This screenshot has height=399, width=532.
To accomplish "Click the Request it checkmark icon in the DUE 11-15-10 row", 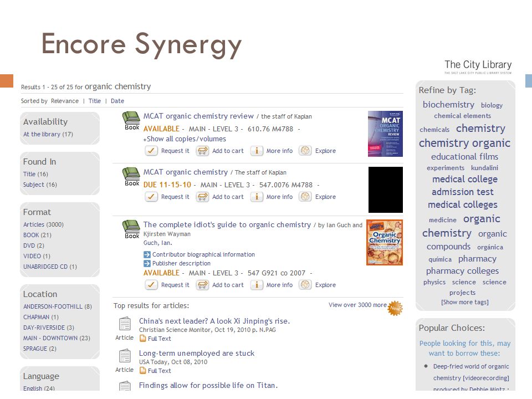I will [151, 197].
